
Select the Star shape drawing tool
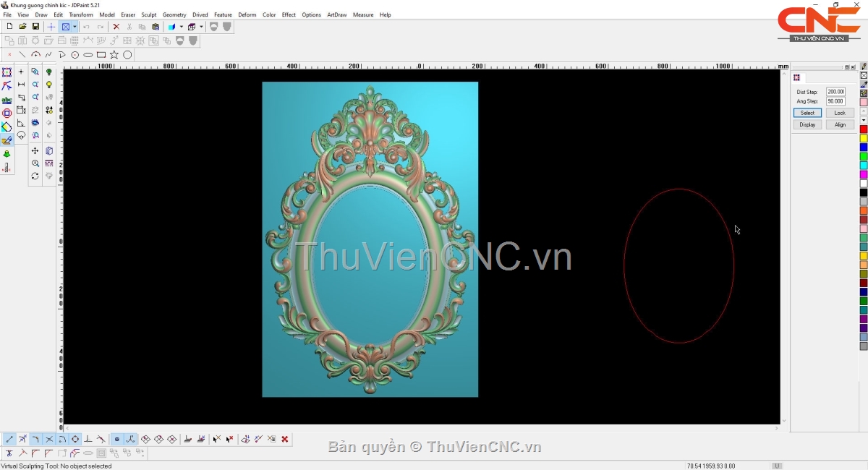click(114, 55)
